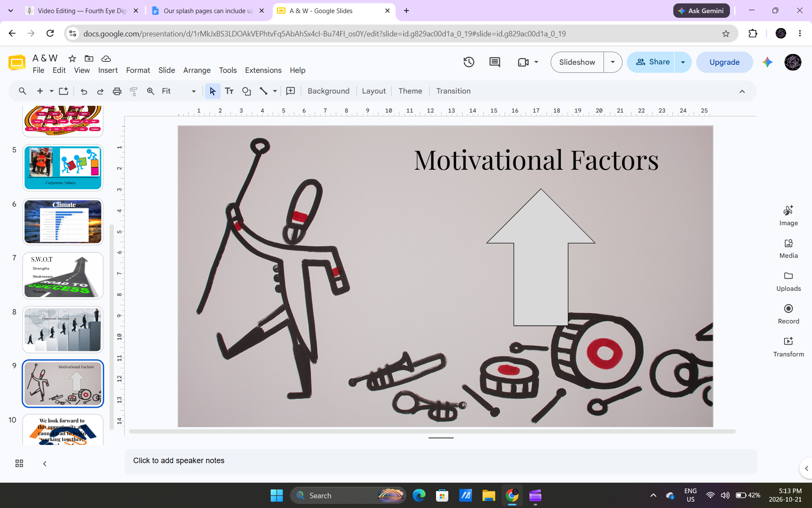This screenshot has width=812, height=508.
Task: Click the redo arrow
Action: click(100, 91)
